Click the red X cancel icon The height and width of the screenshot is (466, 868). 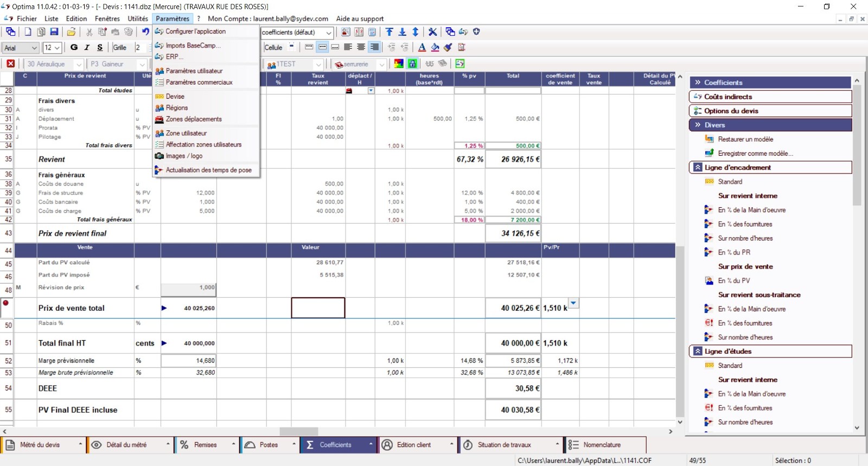[10, 64]
